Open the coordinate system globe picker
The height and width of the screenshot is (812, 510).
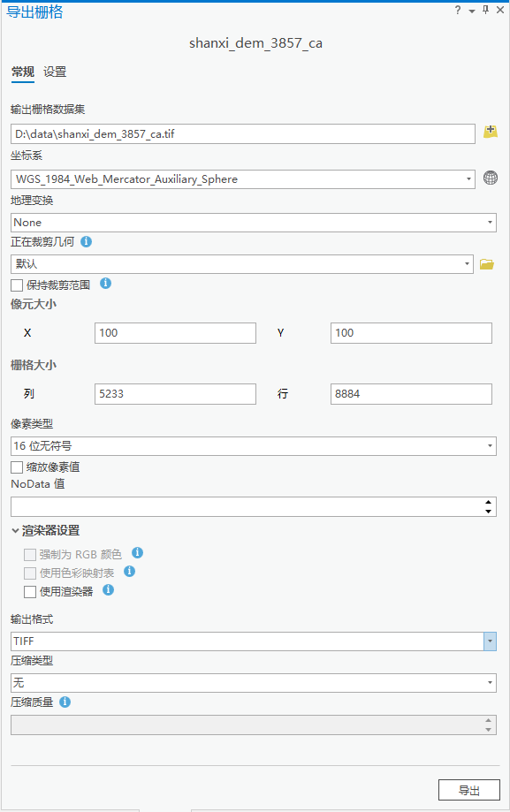(x=491, y=178)
